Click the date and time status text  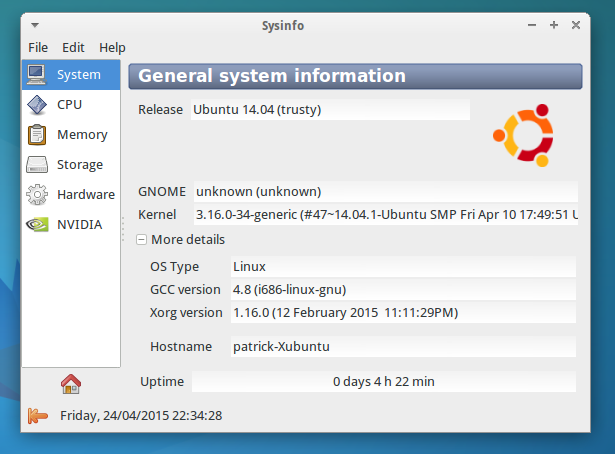(x=141, y=416)
